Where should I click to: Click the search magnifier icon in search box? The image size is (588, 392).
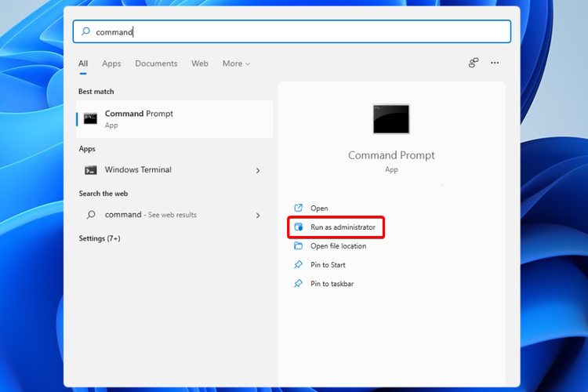[85, 32]
